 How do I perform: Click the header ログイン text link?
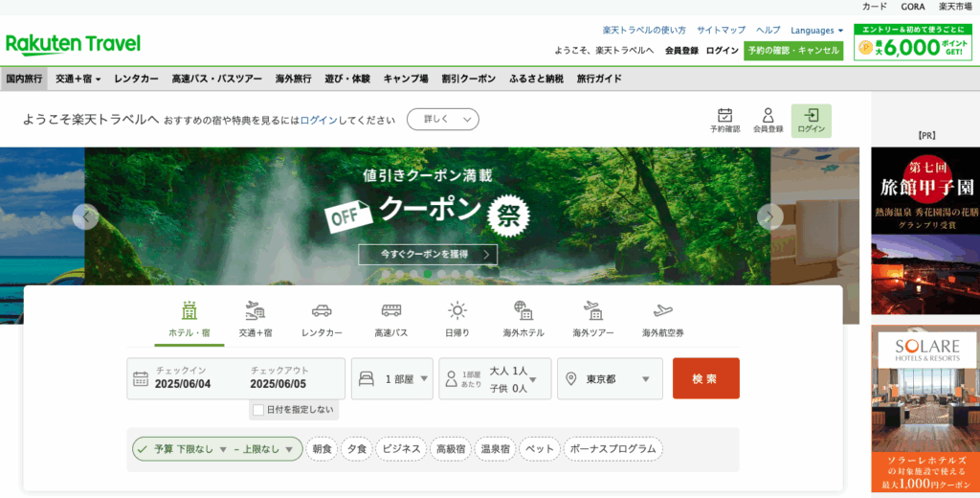click(x=723, y=51)
